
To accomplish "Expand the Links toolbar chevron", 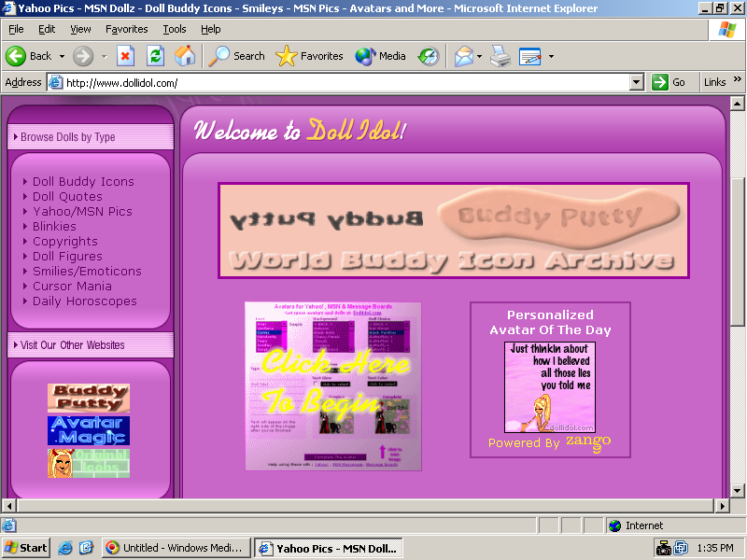I will [x=737, y=78].
